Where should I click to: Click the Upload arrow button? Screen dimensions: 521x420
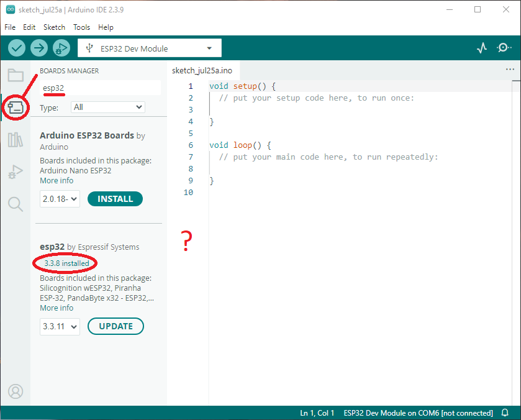click(39, 48)
